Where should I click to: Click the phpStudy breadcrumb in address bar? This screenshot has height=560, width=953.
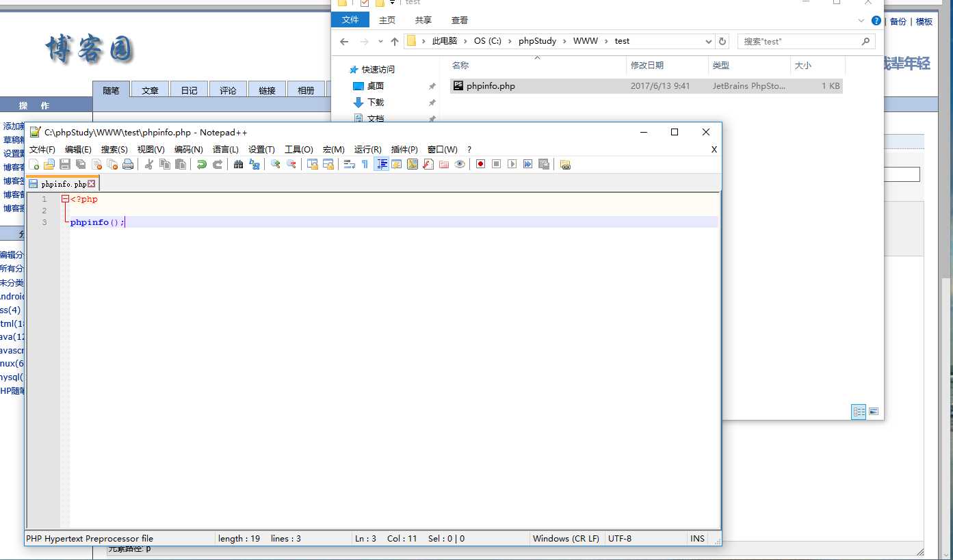click(x=537, y=41)
